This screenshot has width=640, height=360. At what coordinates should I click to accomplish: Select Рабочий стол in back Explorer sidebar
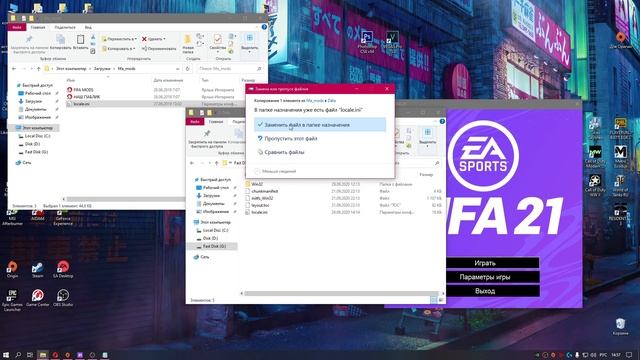tap(38, 93)
